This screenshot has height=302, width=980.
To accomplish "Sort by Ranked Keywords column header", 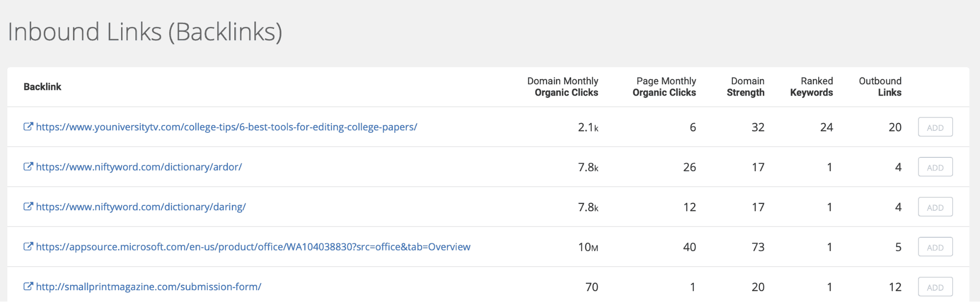I will click(812, 87).
